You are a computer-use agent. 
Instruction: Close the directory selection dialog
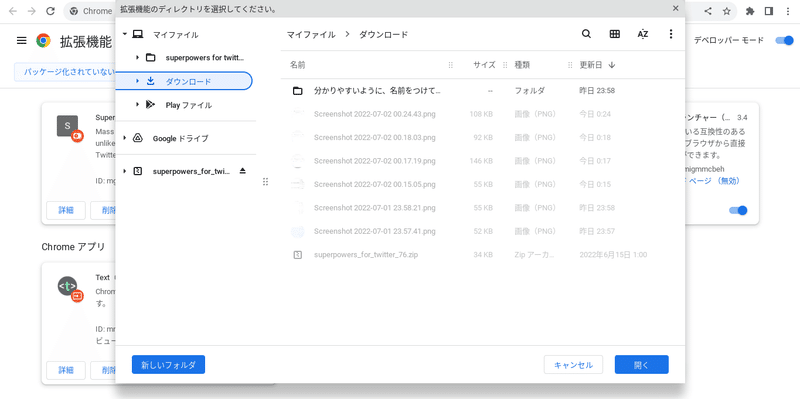[676, 8]
